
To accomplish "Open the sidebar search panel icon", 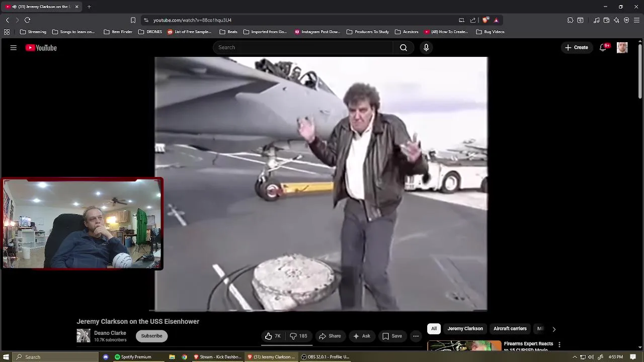I will pyautogui.click(x=580, y=20).
